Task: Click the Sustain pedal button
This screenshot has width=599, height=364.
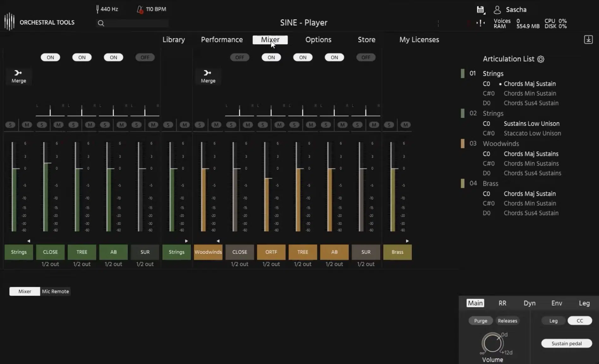Action: tap(566, 343)
